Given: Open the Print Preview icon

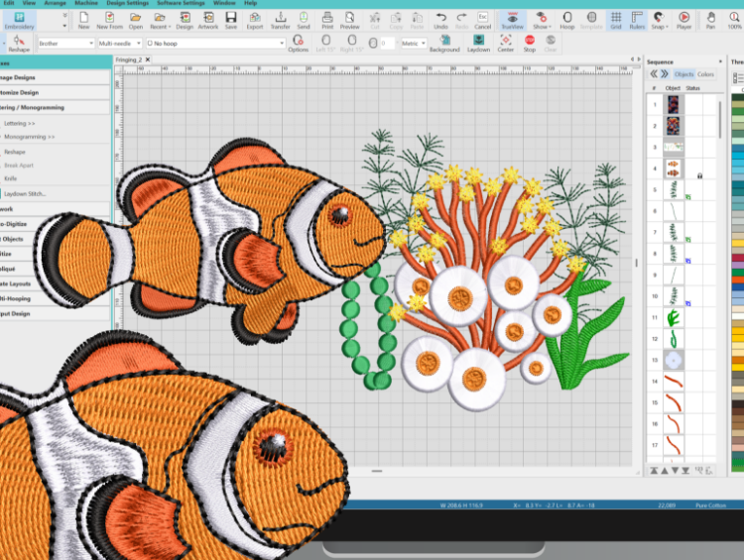Looking at the screenshot, I should (350, 21).
